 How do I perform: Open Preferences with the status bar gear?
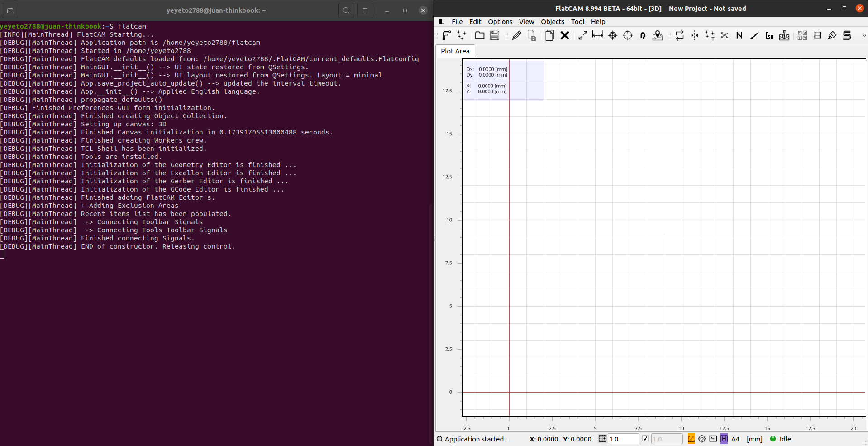click(x=702, y=439)
